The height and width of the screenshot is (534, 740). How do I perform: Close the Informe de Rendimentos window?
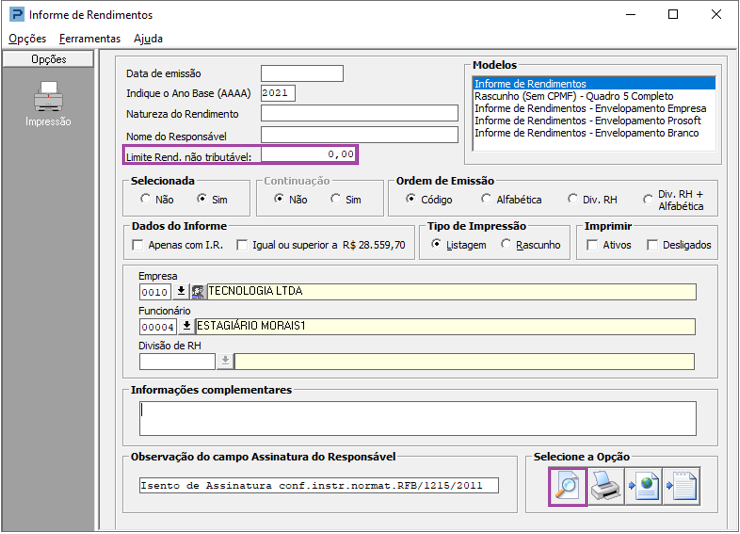[x=716, y=15]
